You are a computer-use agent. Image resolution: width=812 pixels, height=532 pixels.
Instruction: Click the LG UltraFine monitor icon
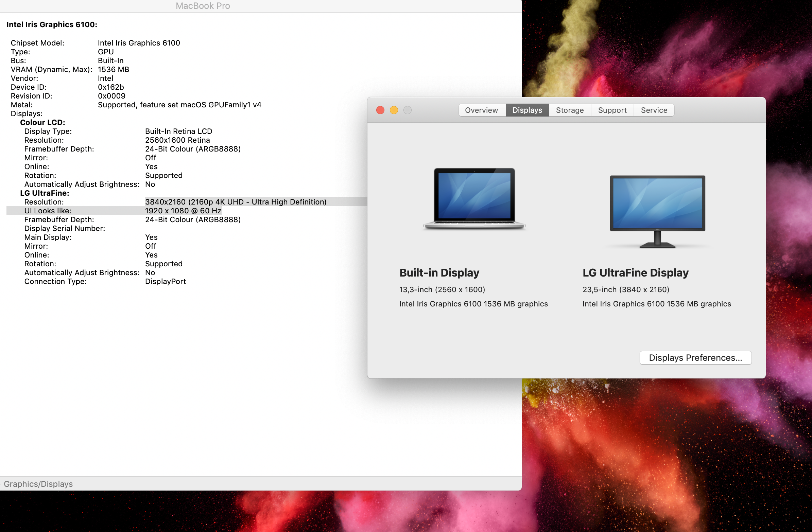click(657, 211)
